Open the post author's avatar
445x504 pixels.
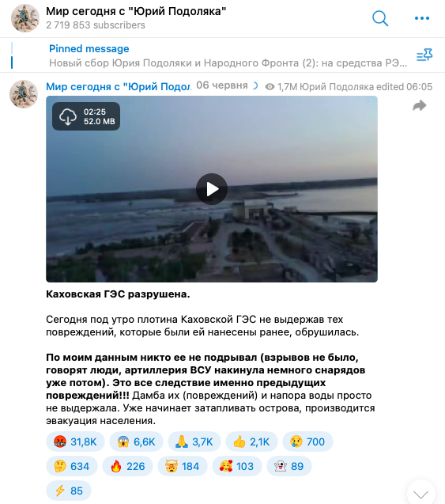[x=24, y=94]
